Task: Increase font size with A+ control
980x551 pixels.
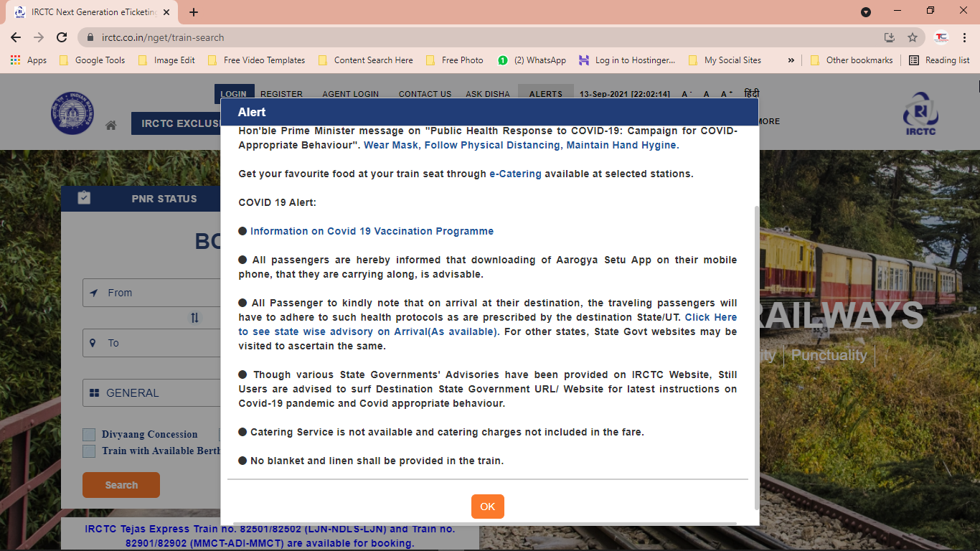Action: [x=727, y=94]
